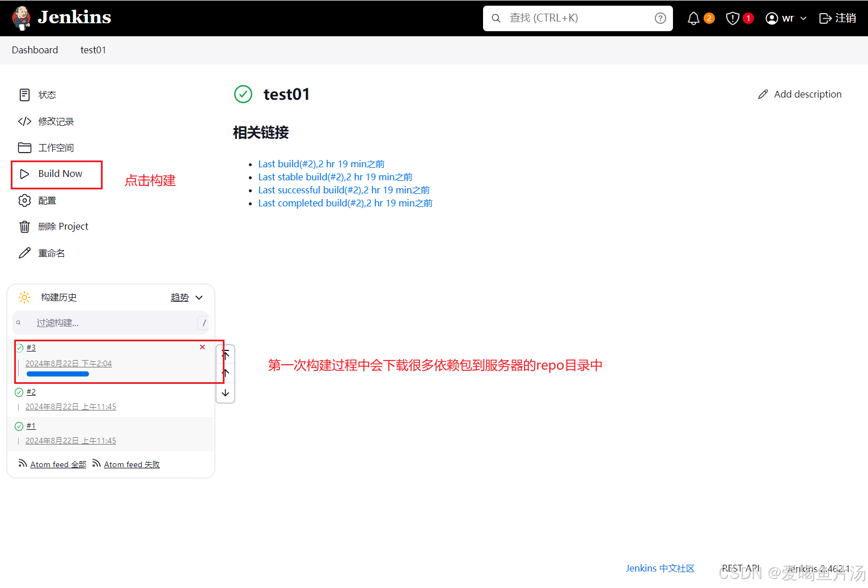This screenshot has width=868, height=588.
Task: Open test01 breadcrumb
Action: pyautogui.click(x=93, y=50)
